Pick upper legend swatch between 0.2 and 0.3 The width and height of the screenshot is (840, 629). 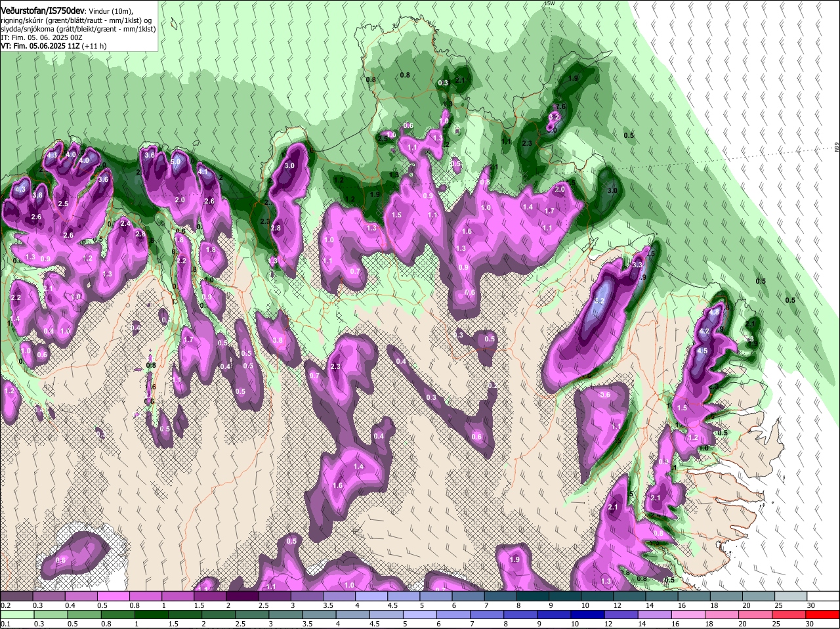pos(16,596)
